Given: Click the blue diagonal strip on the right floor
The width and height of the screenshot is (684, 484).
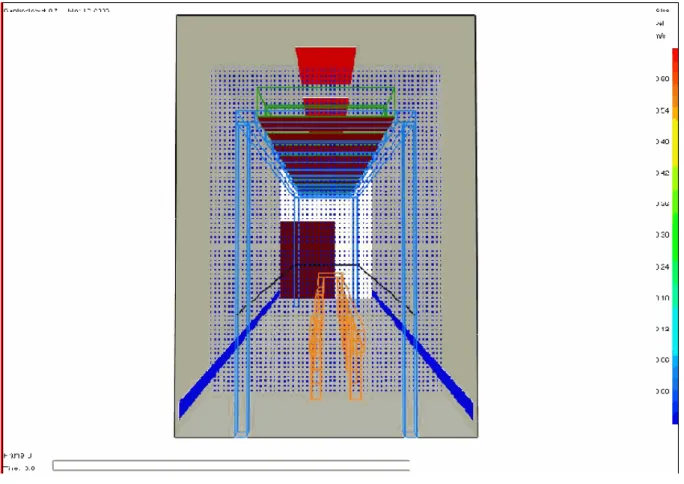Looking at the screenshot, I should [x=422, y=355].
